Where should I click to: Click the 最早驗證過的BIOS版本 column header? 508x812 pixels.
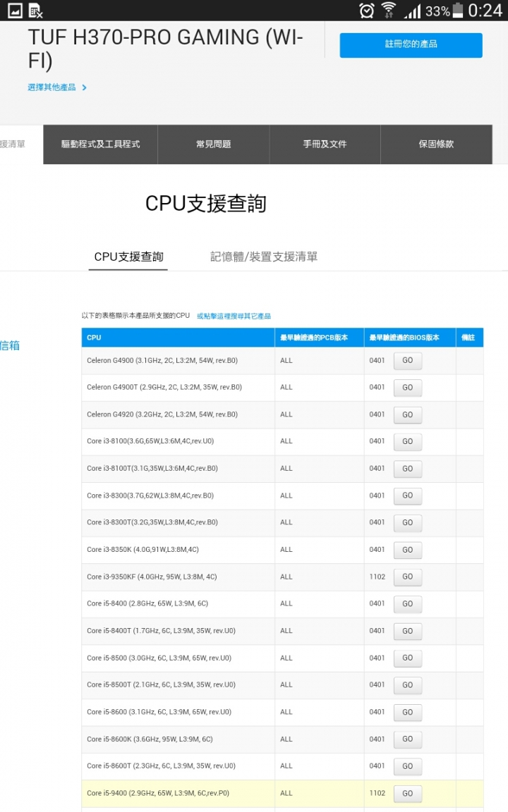[410, 338]
